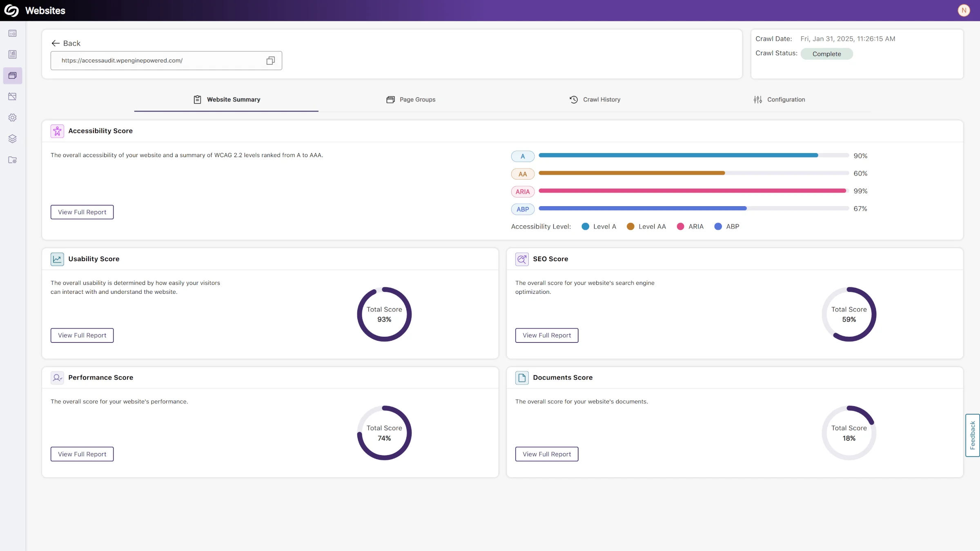Click the back arrow icon
Viewport: 980px width, 551px height.
[56, 43]
